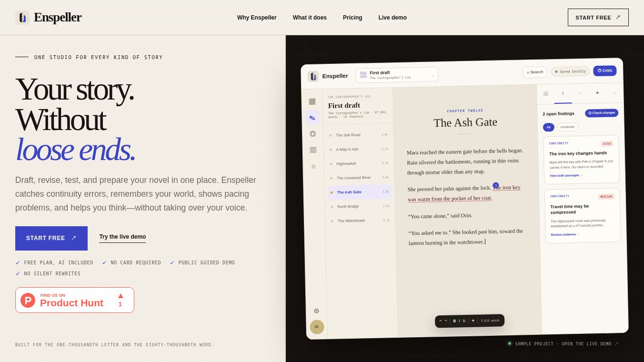Image resolution: width=644 pixels, height=362 pixels.
Task: Click the small circle icon in app sidebar
Action: point(313,167)
